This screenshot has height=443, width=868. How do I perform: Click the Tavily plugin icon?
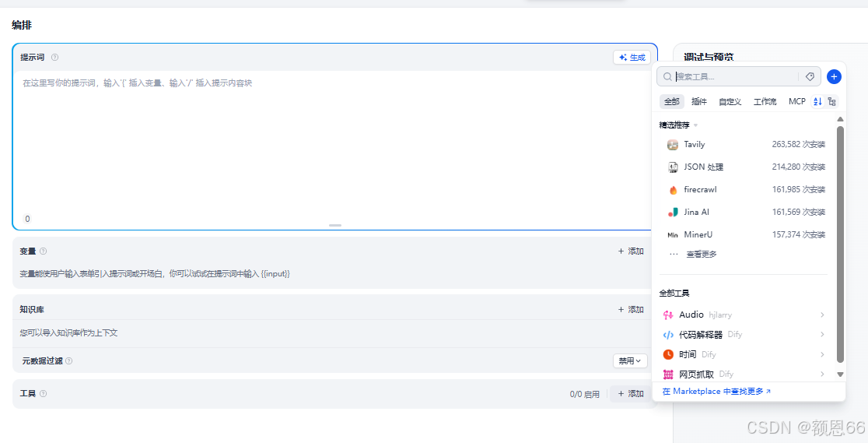(673, 145)
